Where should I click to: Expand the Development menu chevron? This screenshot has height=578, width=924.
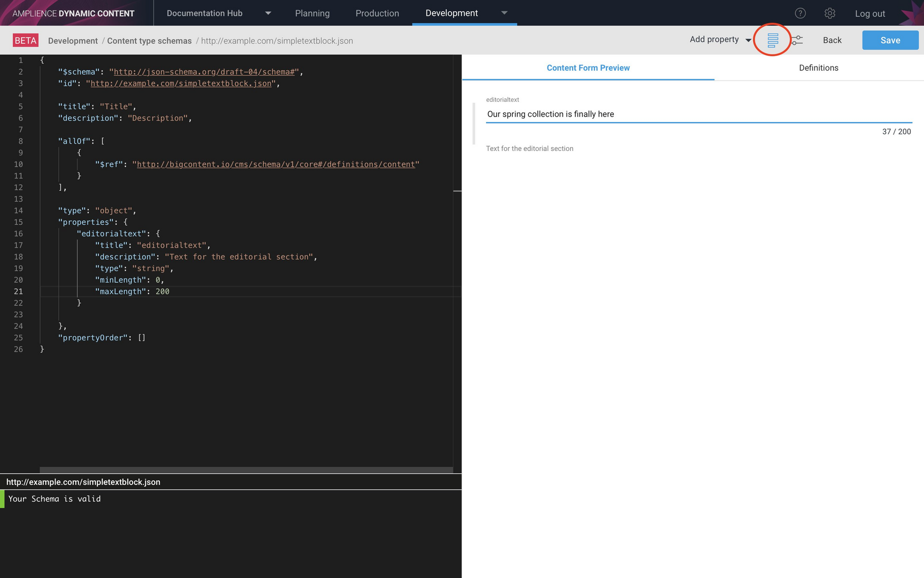click(505, 13)
